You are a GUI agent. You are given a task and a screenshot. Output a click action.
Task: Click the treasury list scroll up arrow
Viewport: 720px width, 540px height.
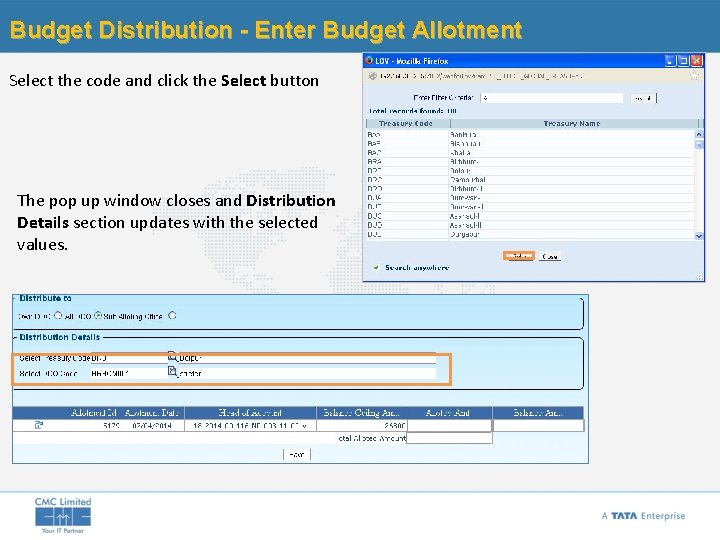699,134
